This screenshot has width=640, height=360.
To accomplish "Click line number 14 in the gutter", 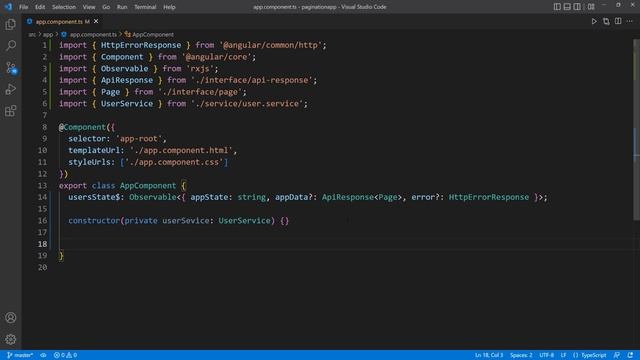I will [x=42, y=197].
